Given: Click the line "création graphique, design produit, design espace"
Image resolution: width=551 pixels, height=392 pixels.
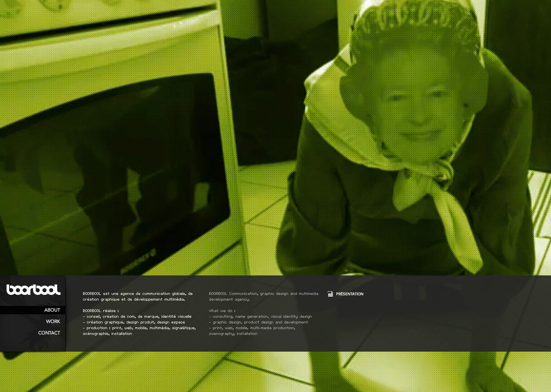Looking at the screenshot, I should pyautogui.click(x=134, y=322).
